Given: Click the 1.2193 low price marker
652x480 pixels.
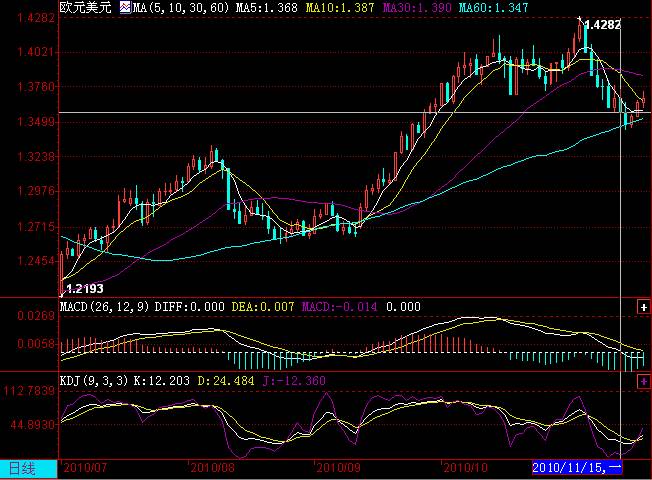Looking at the screenshot, I should tap(85, 288).
